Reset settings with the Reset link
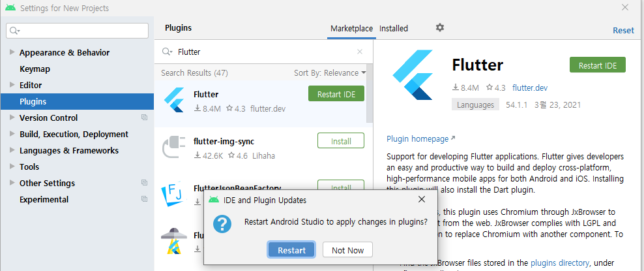644x271 pixels. point(623,31)
